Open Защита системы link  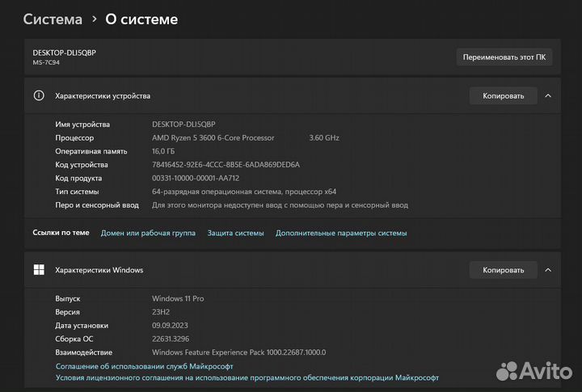235,233
